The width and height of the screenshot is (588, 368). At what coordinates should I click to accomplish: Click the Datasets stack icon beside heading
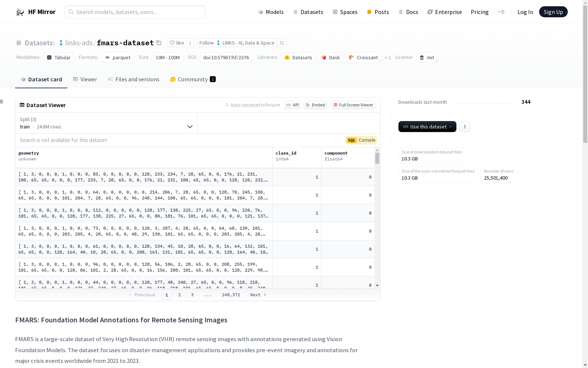(19, 43)
